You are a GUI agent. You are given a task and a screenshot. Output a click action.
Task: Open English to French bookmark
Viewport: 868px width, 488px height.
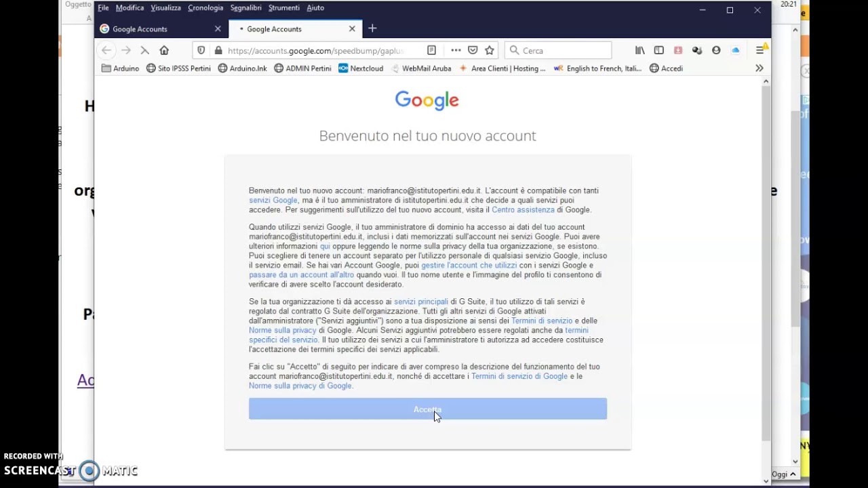coord(597,68)
